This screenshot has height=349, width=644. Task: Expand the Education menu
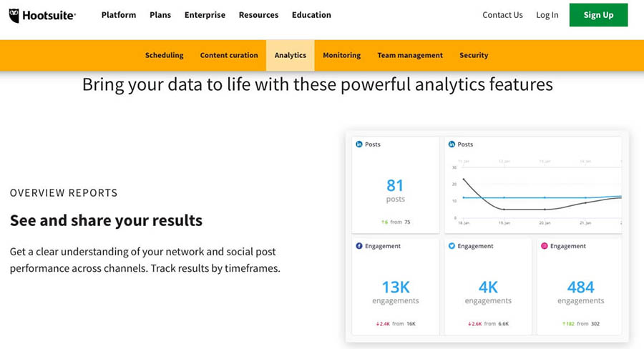[311, 15]
